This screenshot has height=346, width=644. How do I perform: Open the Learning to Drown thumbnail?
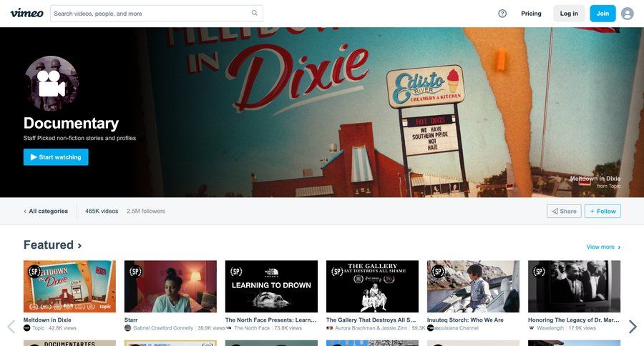click(x=271, y=287)
